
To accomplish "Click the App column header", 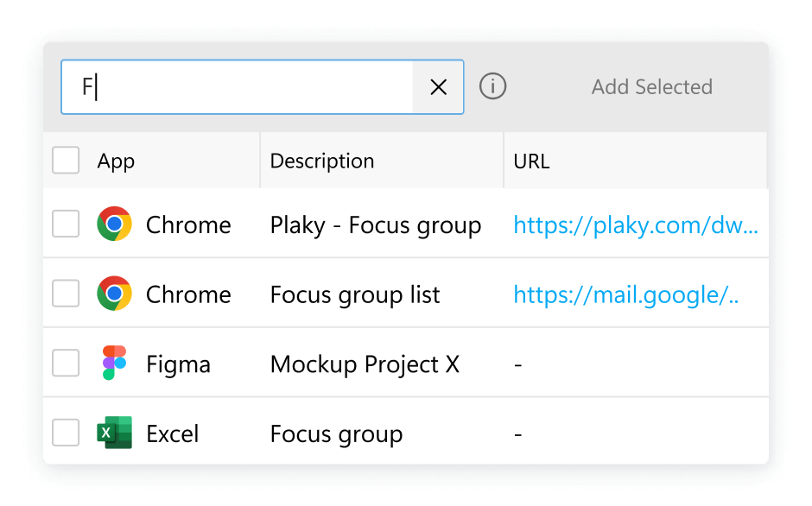I will coord(117,161).
